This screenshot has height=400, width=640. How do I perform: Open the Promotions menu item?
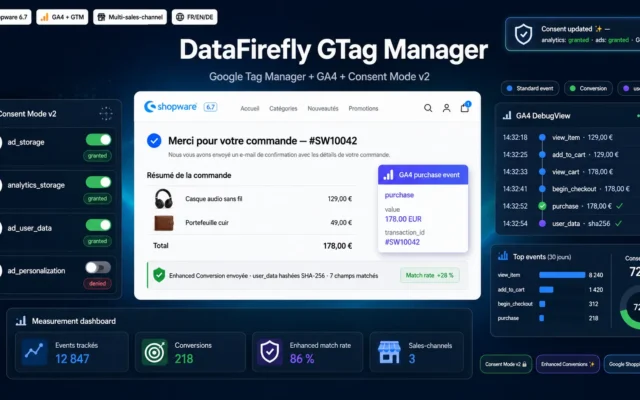(363, 109)
